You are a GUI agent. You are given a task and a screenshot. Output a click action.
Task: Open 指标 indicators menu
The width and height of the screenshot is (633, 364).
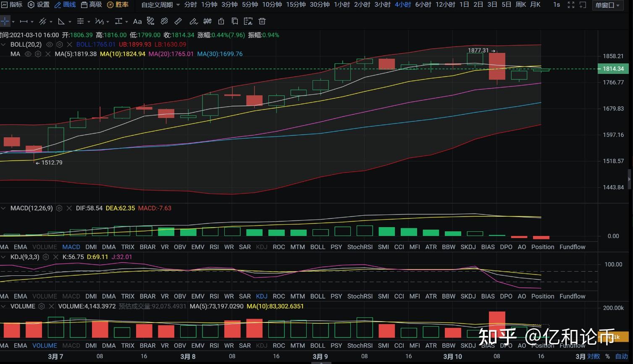point(12,5)
